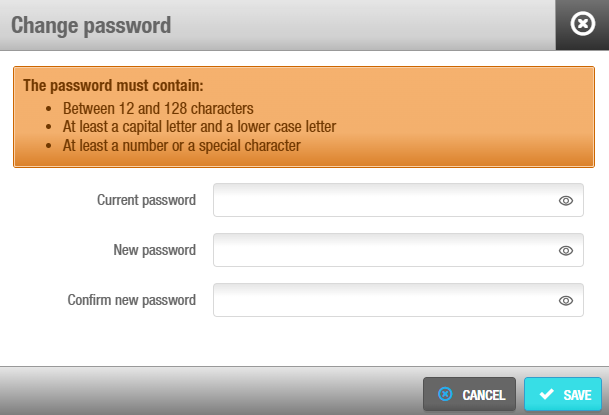This screenshot has height=415, width=609.
Task: Click "The password must contain:" heading
Action: (113, 85)
